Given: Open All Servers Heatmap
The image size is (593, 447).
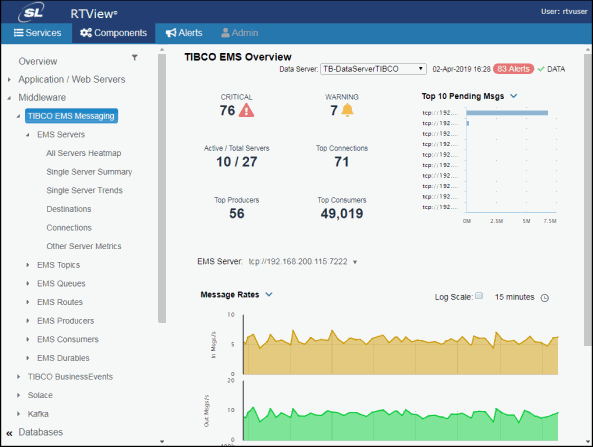Looking at the screenshot, I should [84, 153].
